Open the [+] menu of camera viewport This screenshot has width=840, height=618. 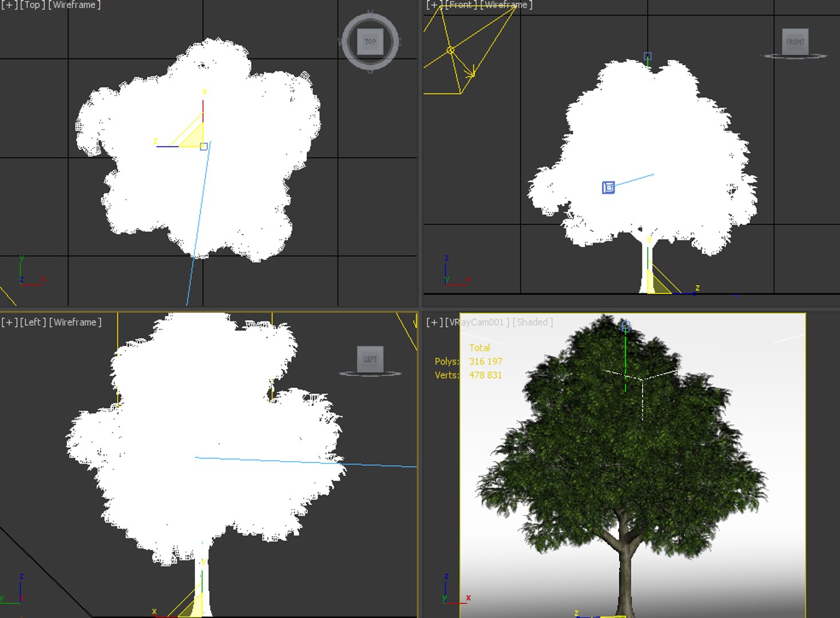tap(434, 322)
